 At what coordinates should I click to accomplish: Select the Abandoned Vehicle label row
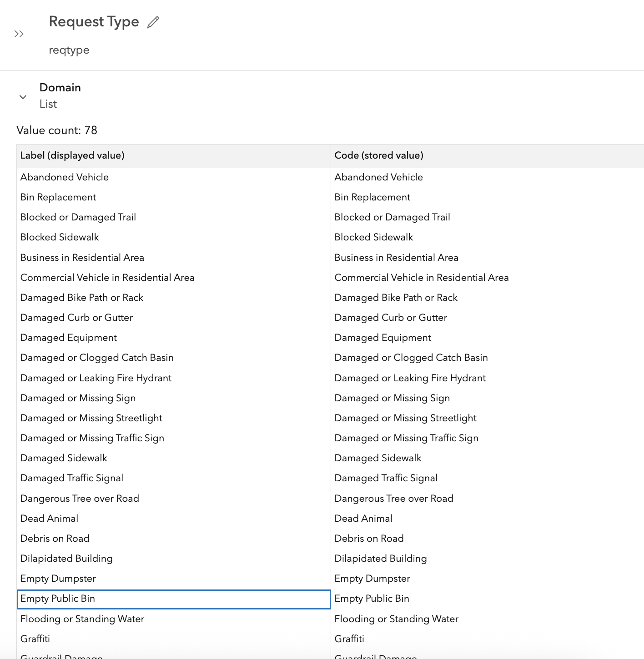[64, 177]
